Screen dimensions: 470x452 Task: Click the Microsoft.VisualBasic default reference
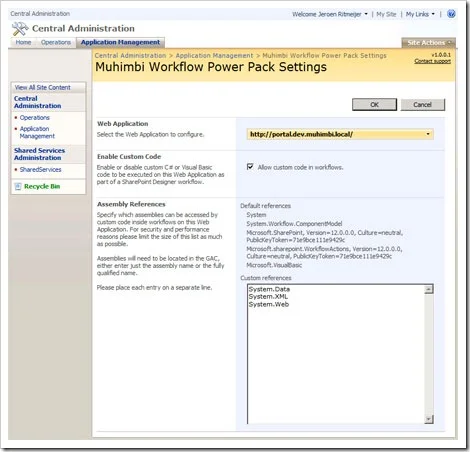coord(274,265)
